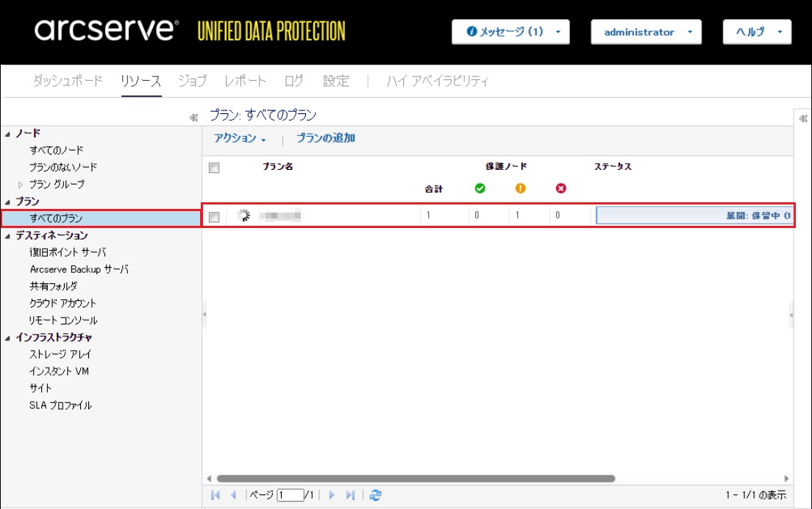This screenshot has width=812, height=509.
Task: Go to the first page icon
Action: [216, 496]
